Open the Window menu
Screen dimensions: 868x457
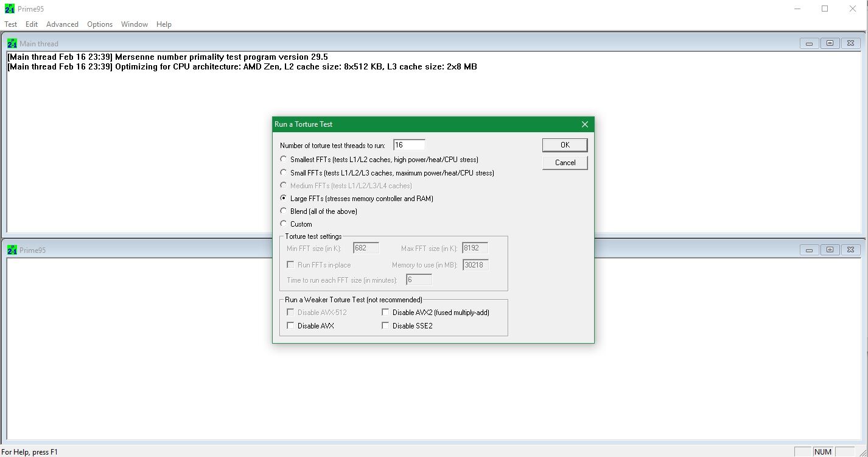coord(135,24)
